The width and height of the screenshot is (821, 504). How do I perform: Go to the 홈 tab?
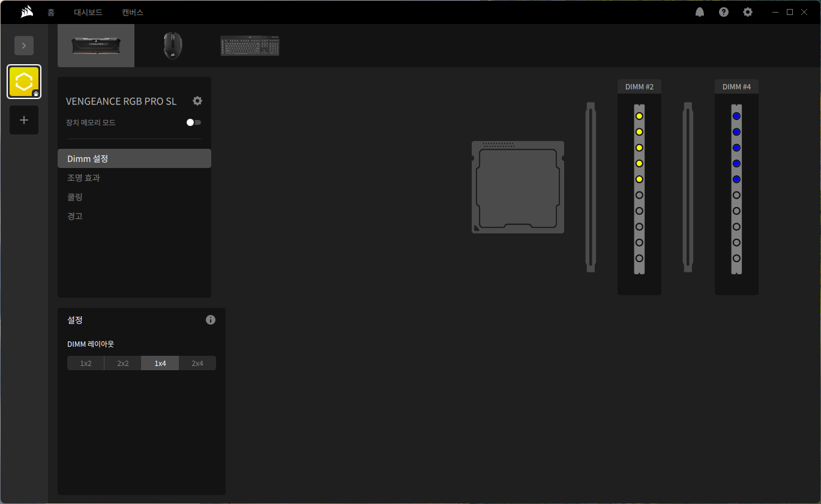point(51,12)
